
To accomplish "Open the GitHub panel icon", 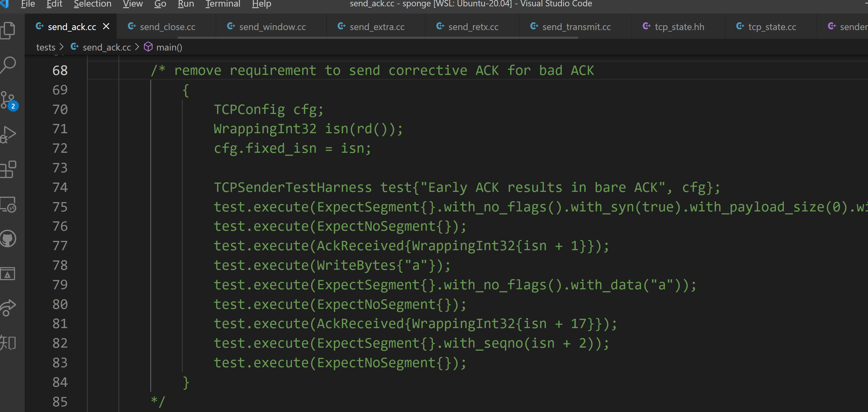I will [8, 238].
